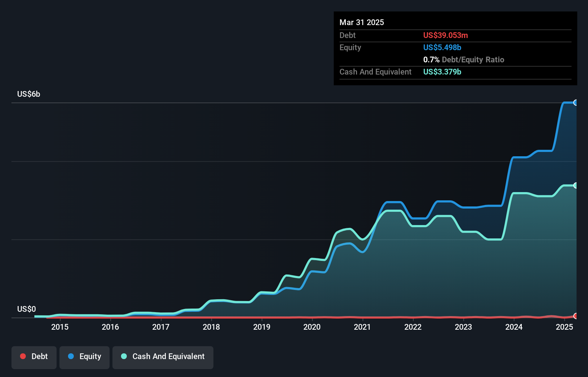Click the tooltip's Cash And Equivalent row label
588x377 pixels.
[x=376, y=72]
